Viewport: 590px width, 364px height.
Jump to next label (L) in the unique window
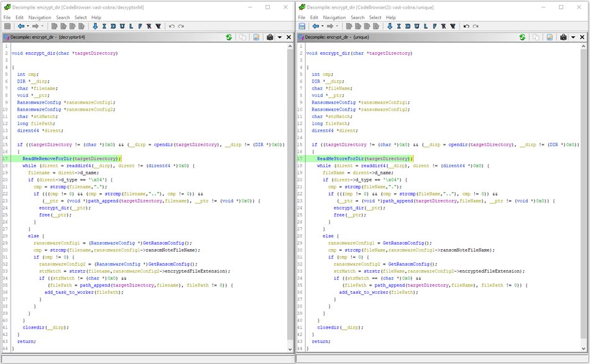coord(426,26)
